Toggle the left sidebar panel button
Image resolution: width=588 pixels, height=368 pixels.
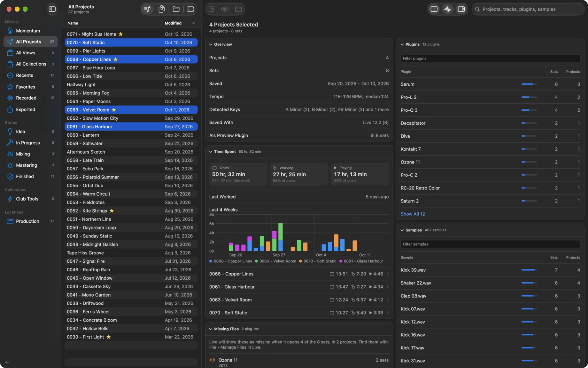tap(52, 9)
